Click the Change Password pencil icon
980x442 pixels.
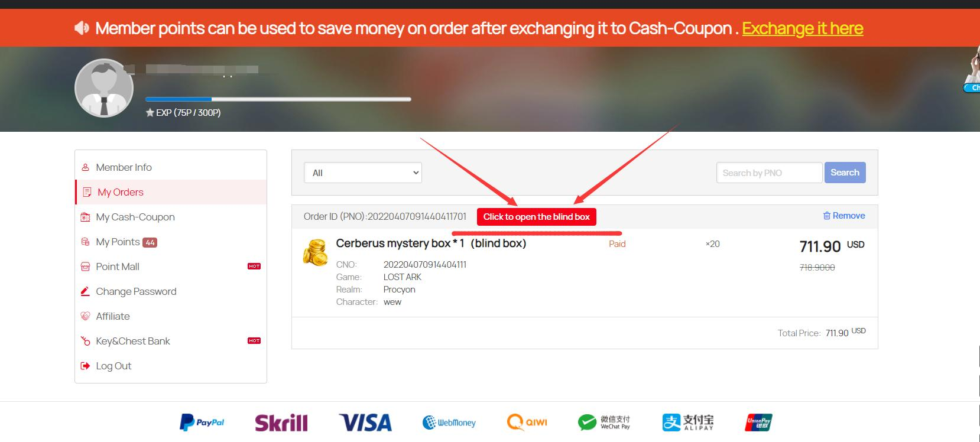pos(85,291)
